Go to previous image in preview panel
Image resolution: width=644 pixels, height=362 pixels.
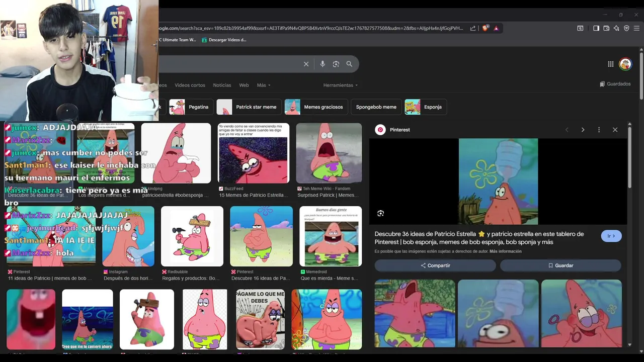click(x=567, y=130)
